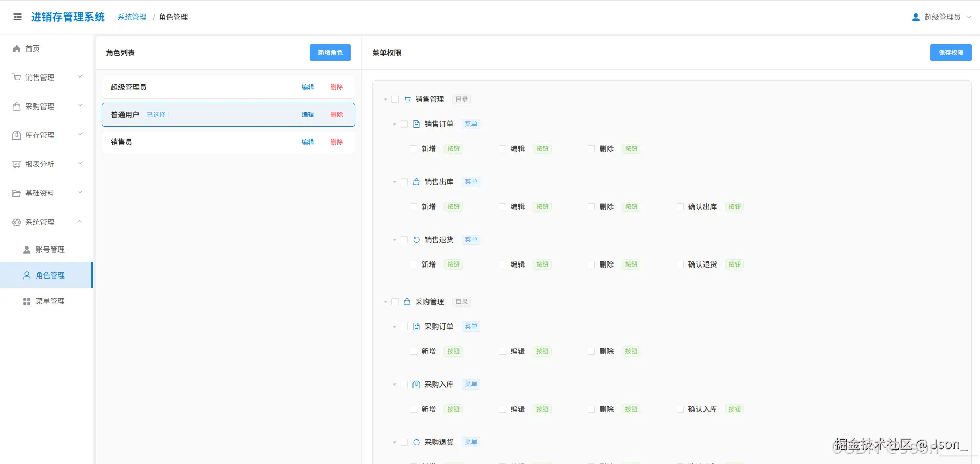Image resolution: width=980 pixels, height=464 pixels.
Task: Toggle the hamburger sidebar collapse icon
Action: pos(18,17)
